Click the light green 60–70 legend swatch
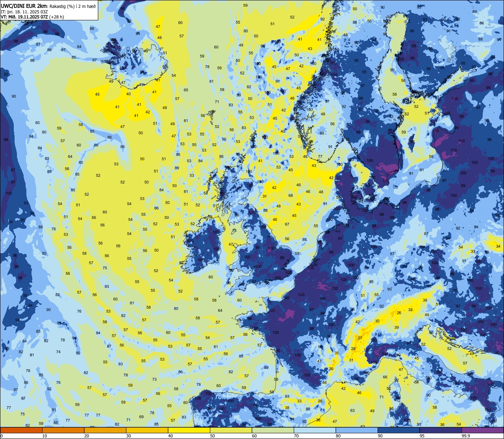This screenshot has height=439, width=504. coord(273,430)
